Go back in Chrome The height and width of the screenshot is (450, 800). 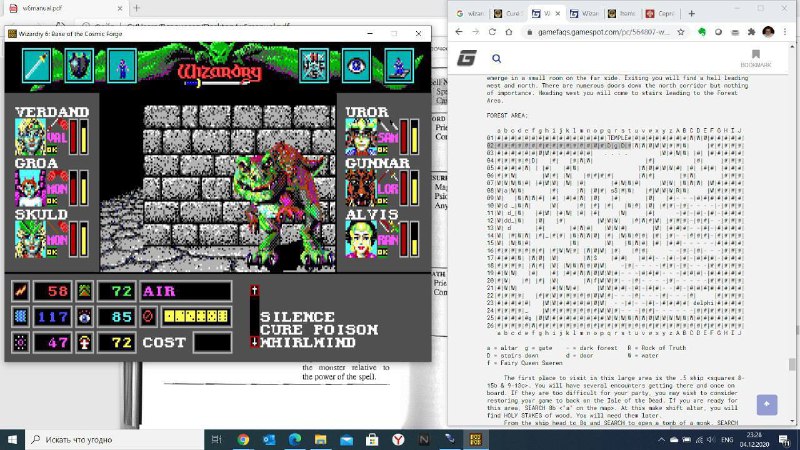459,32
